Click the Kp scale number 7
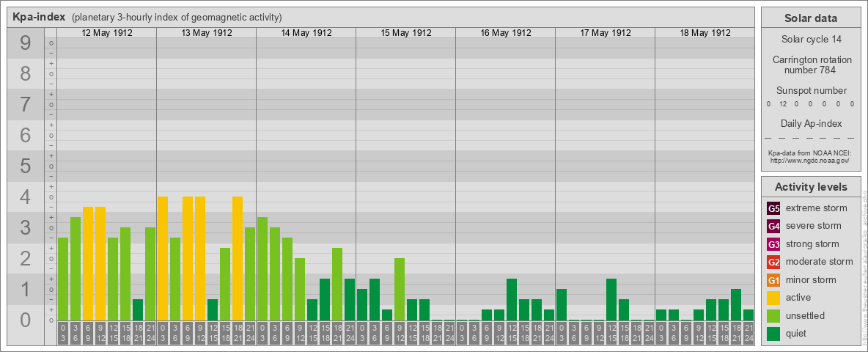This screenshot has height=352, width=868. click(26, 104)
